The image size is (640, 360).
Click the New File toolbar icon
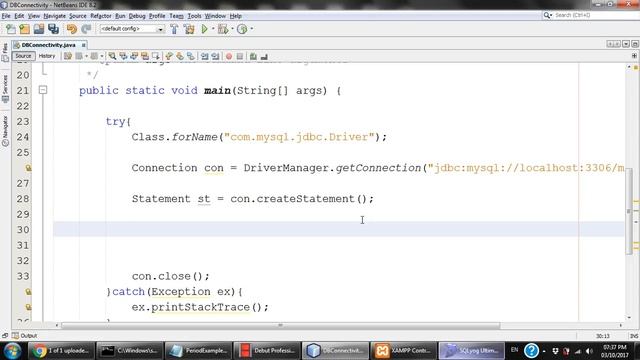click(x=11, y=29)
